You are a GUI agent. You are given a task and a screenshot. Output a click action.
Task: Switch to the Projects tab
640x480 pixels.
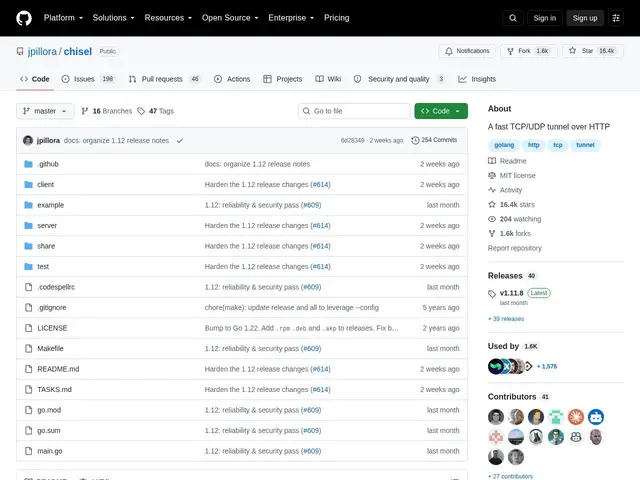tap(282, 79)
